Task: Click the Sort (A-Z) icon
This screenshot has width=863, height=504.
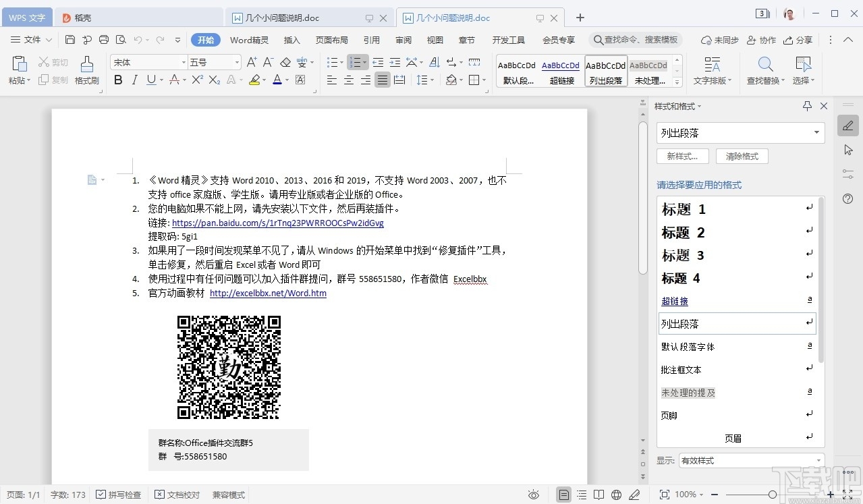Action: click(x=435, y=62)
